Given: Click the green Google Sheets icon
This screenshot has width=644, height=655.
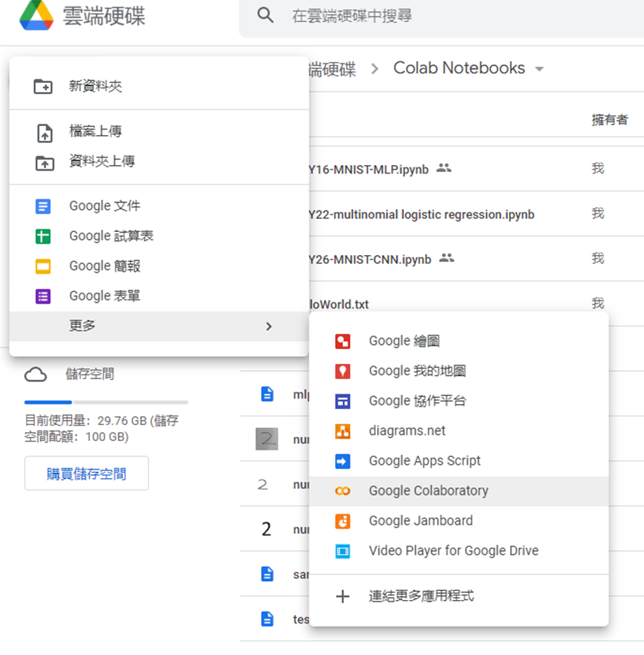Looking at the screenshot, I should click(x=43, y=236).
